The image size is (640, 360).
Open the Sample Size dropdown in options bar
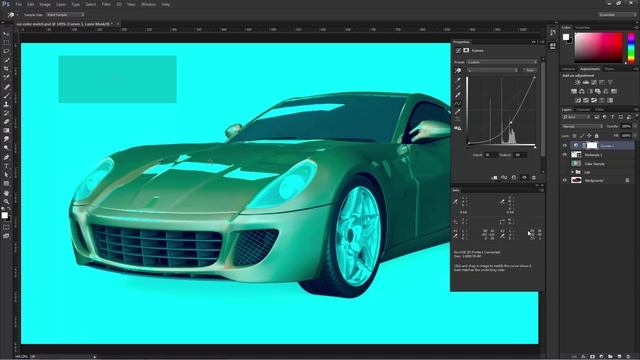tap(65, 15)
